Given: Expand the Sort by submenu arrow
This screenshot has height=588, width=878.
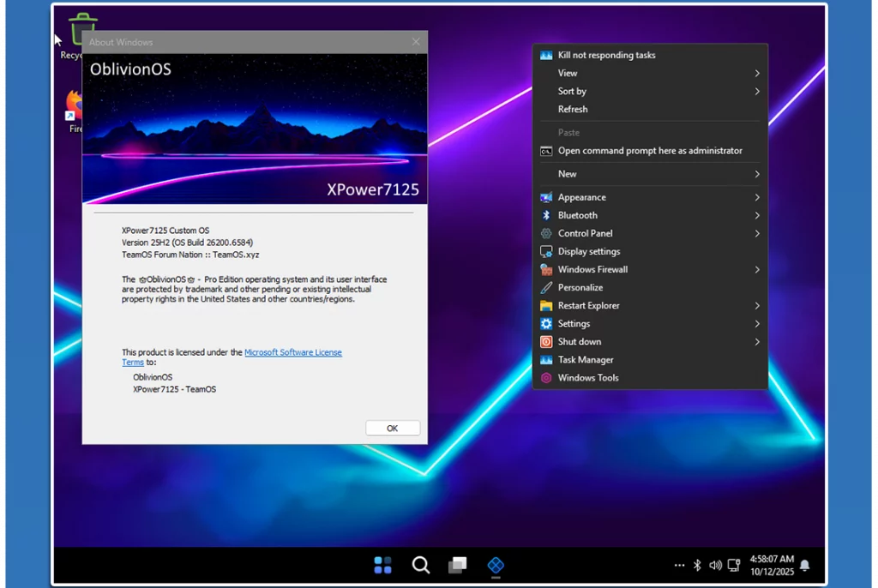Looking at the screenshot, I should pyautogui.click(x=757, y=92).
